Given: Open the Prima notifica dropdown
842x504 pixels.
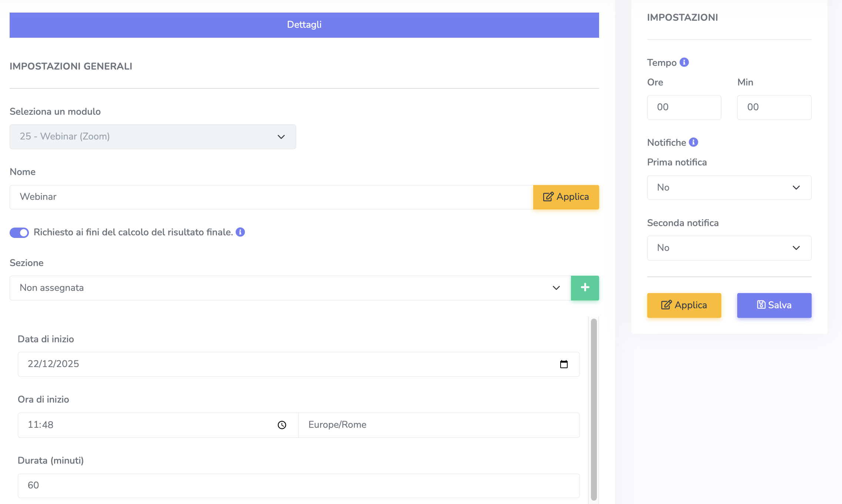Looking at the screenshot, I should (x=729, y=188).
